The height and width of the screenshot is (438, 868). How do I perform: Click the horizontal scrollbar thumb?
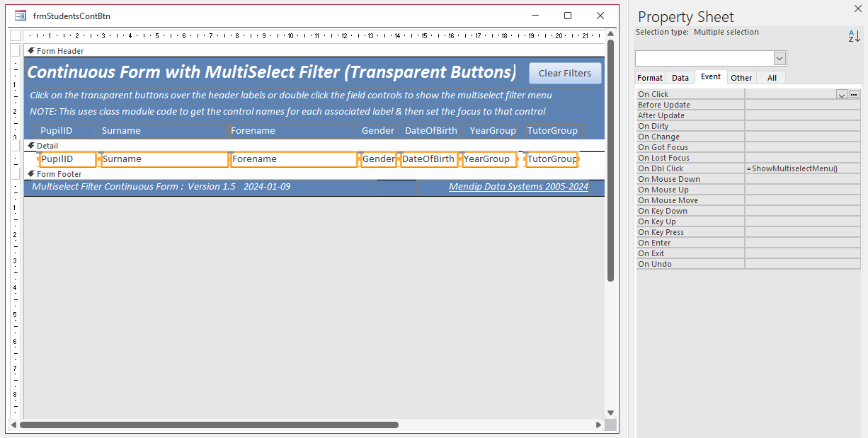(x=209, y=425)
